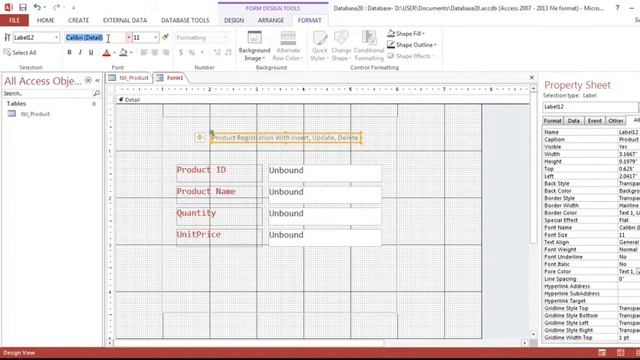The width and height of the screenshot is (640, 360).
Task: Click the search magnifier icon
Action: pos(96,93)
